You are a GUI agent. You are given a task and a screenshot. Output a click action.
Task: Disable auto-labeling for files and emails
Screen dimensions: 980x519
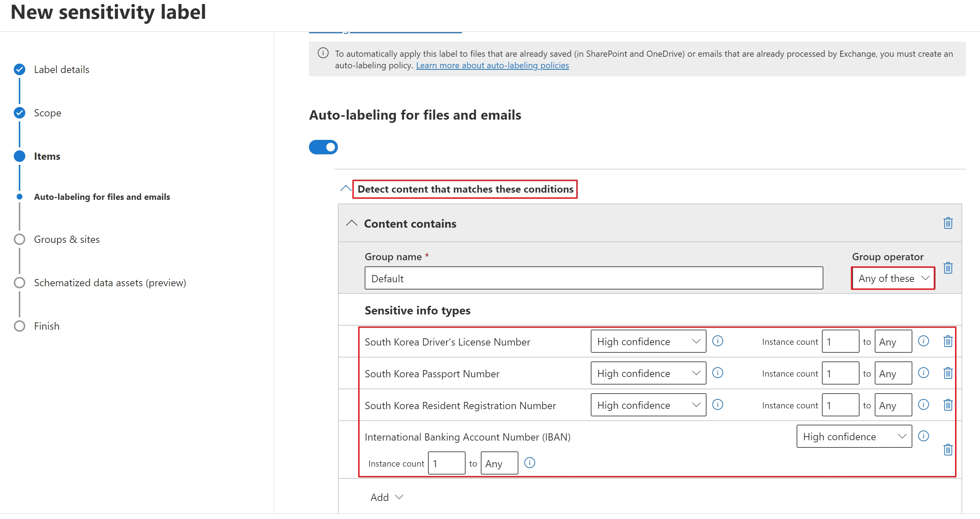click(323, 147)
